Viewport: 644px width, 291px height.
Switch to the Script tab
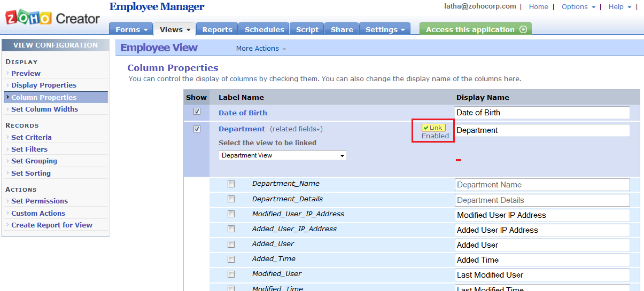(307, 29)
